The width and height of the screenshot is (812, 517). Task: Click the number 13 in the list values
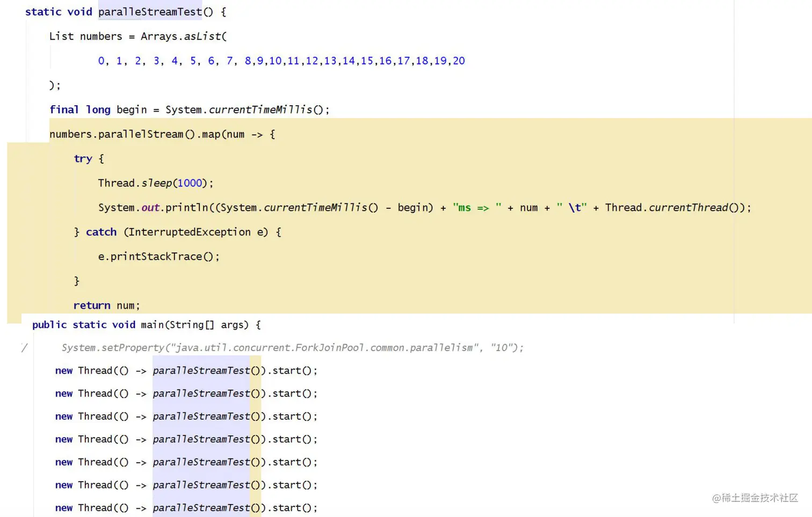[x=330, y=61]
